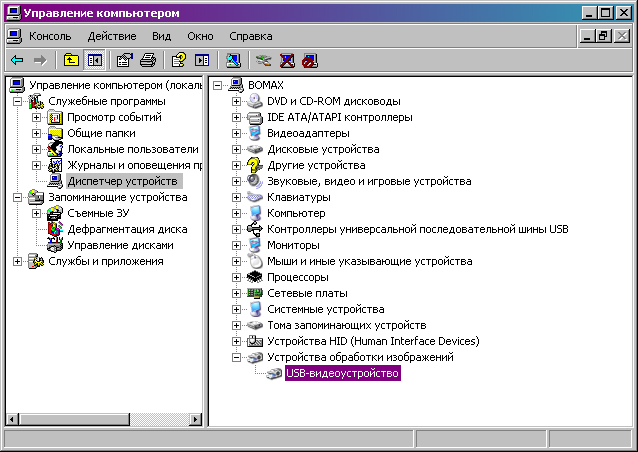Click the Клавиатуры keyboard icon
The height and width of the screenshot is (452, 638).
(x=255, y=197)
